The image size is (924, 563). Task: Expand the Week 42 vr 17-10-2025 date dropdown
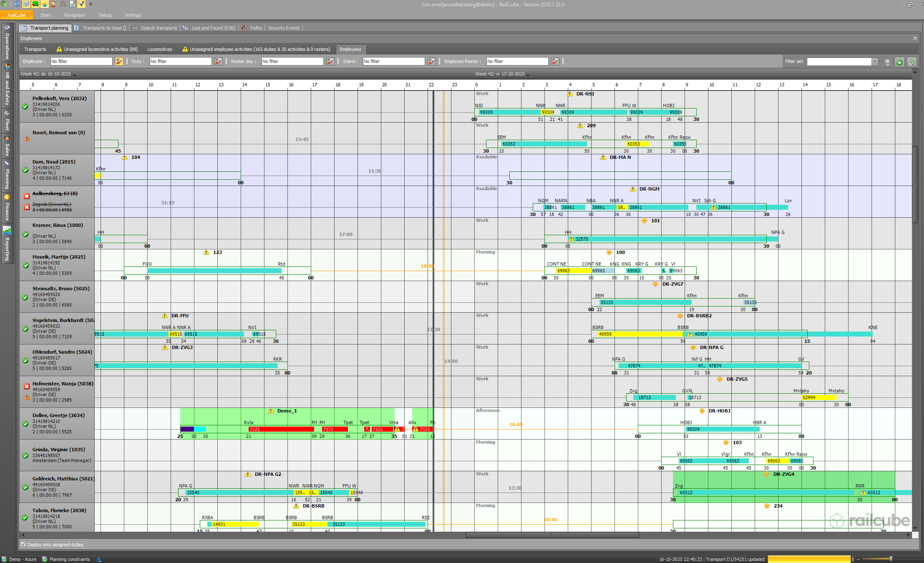pyautogui.click(x=528, y=75)
